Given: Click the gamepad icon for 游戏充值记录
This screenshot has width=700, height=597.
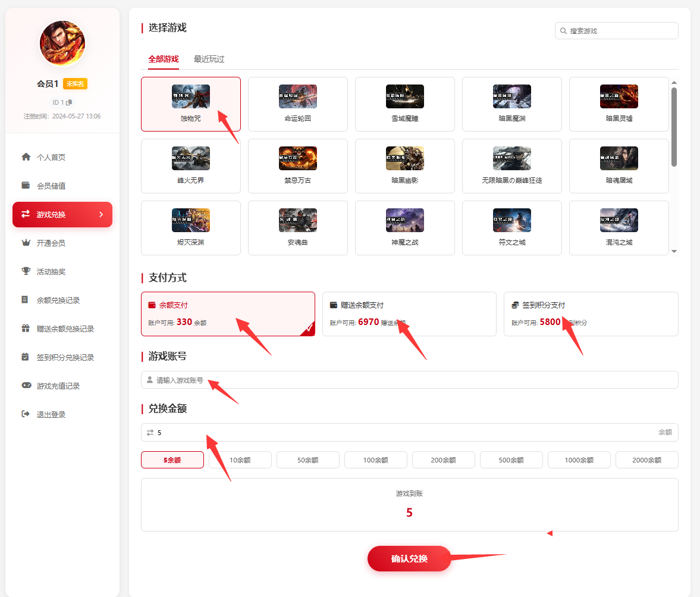Looking at the screenshot, I should point(26,386).
